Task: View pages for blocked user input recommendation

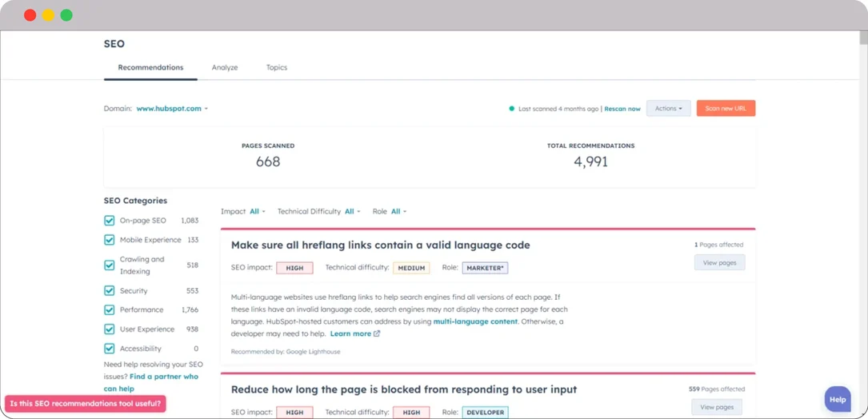Action: pyautogui.click(x=717, y=407)
